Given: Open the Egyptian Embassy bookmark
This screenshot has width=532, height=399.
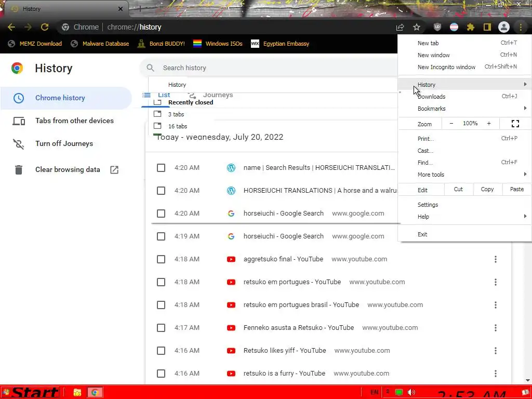Looking at the screenshot, I should click(280, 44).
